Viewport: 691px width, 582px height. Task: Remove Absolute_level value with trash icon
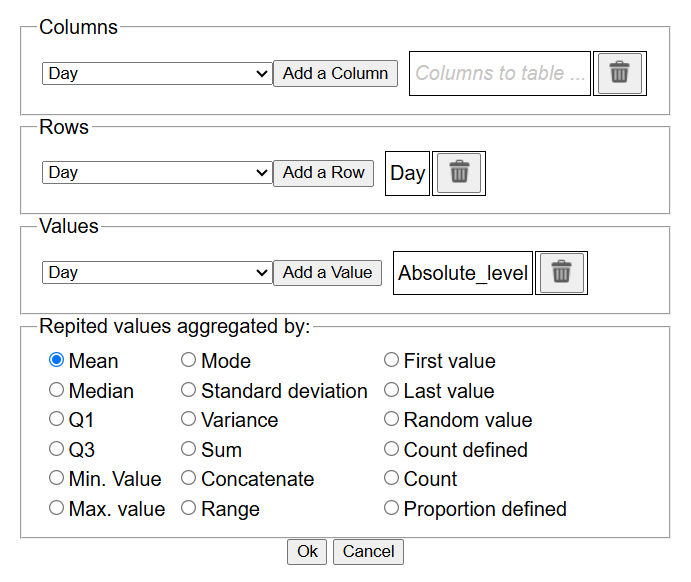coord(561,273)
